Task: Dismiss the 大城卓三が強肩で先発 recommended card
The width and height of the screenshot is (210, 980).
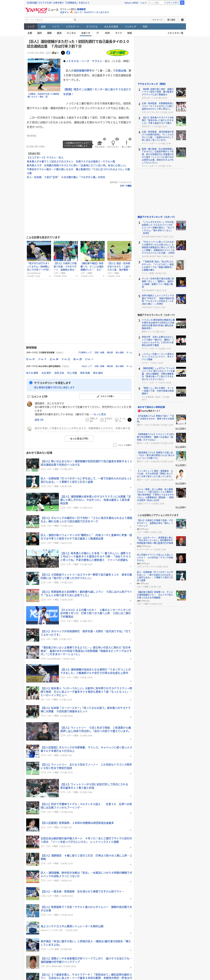Action: pos(77,276)
